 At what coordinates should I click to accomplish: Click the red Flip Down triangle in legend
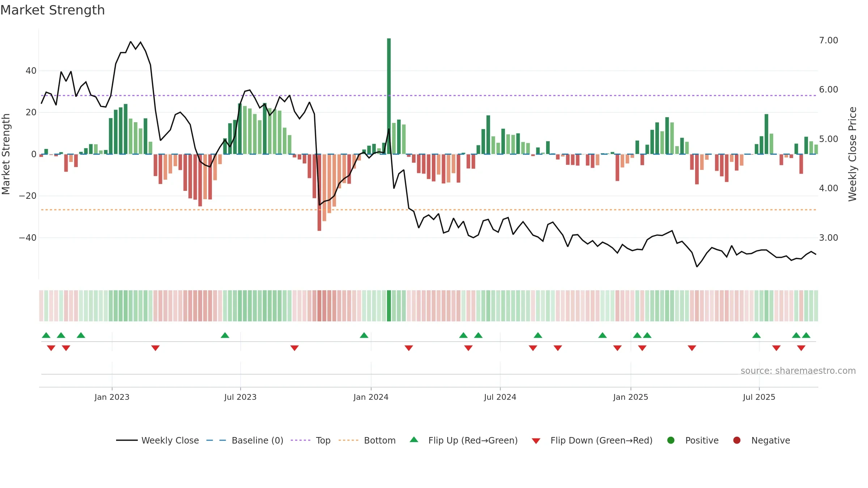tap(536, 441)
